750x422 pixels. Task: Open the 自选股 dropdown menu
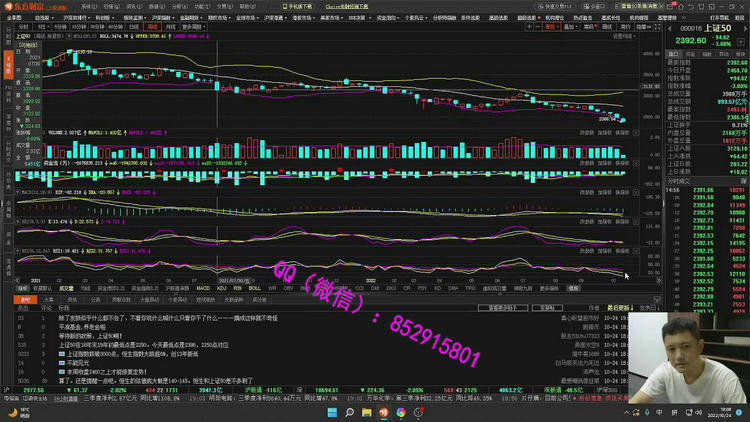click(43, 18)
